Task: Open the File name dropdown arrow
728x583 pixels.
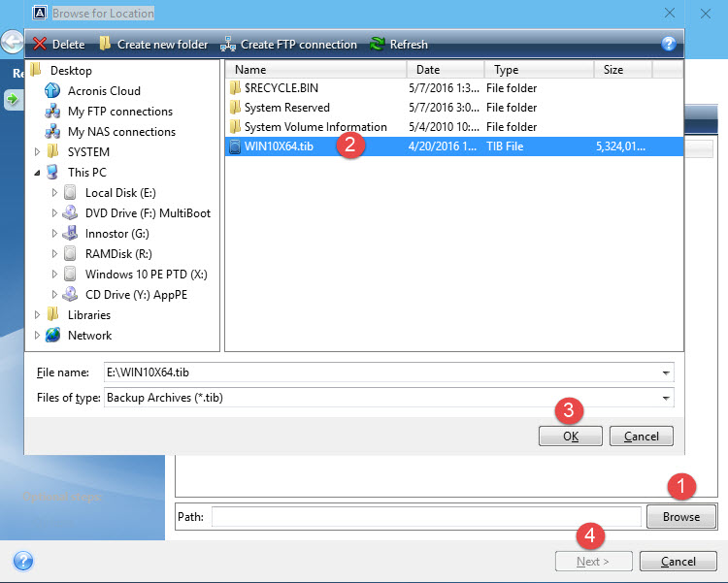Action: coord(666,372)
